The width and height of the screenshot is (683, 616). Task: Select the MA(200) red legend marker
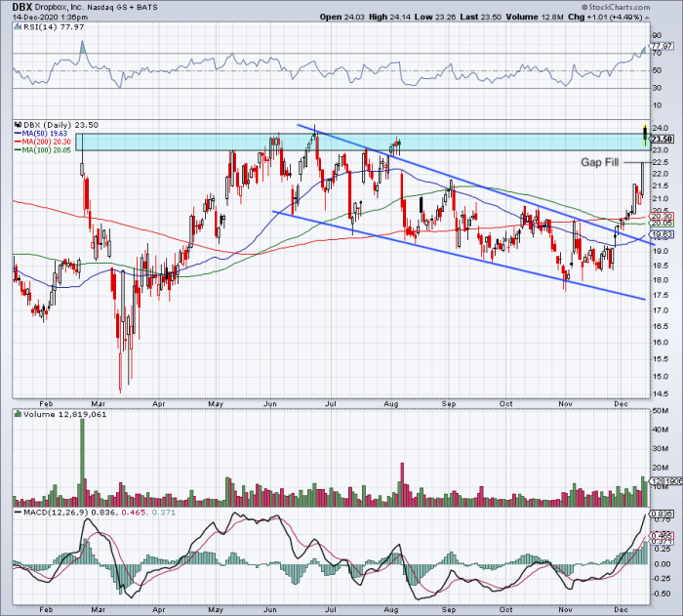click(x=18, y=141)
